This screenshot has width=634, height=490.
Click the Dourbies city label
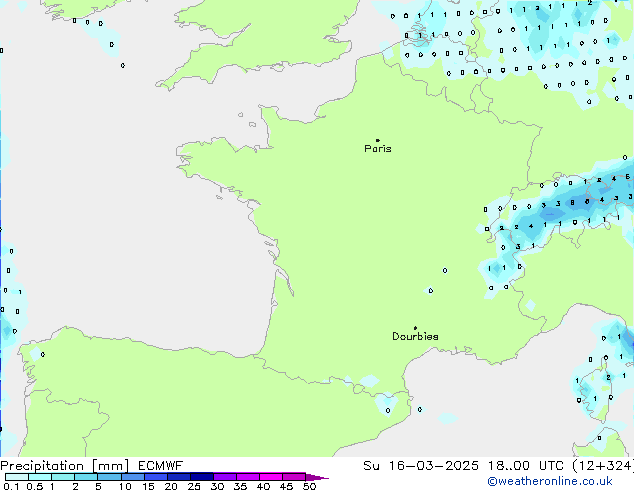[x=415, y=336]
